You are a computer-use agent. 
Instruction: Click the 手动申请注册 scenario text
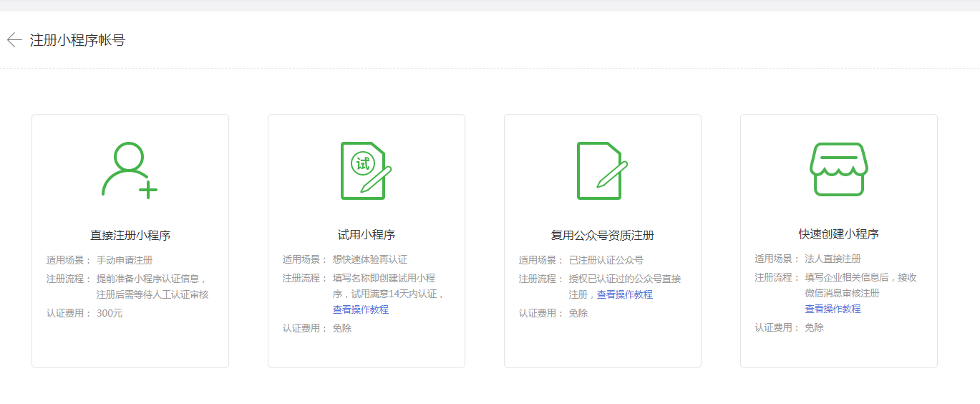pyautogui.click(x=125, y=260)
